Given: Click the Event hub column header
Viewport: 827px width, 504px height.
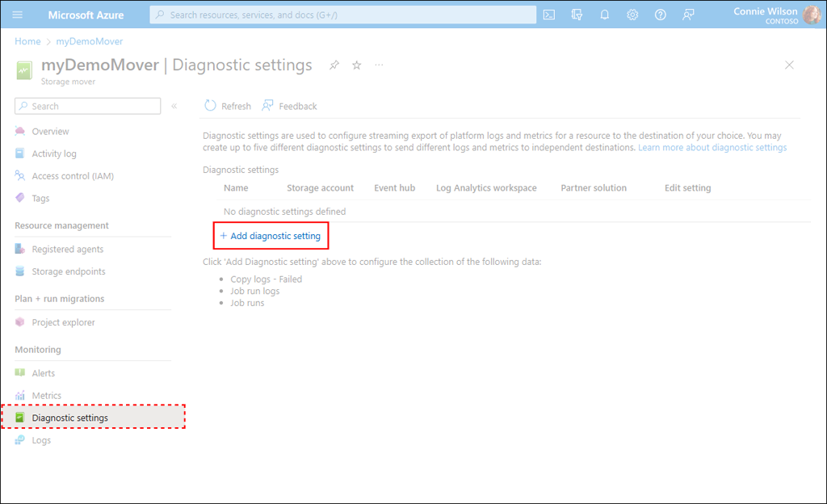Looking at the screenshot, I should coord(394,187).
